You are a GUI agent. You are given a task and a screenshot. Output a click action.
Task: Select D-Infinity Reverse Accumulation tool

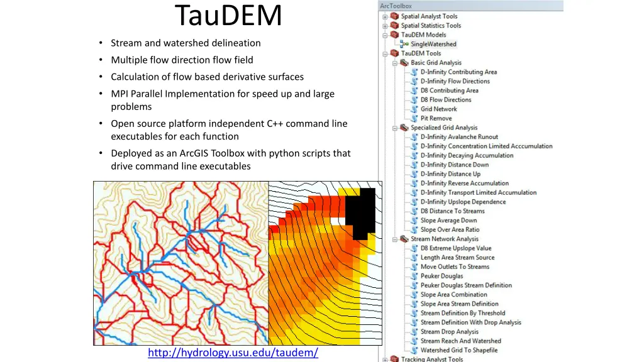[465, 183]
